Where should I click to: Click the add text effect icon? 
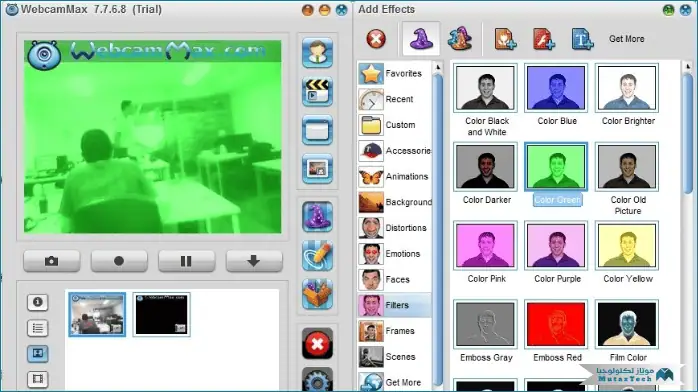pos(582,39)
